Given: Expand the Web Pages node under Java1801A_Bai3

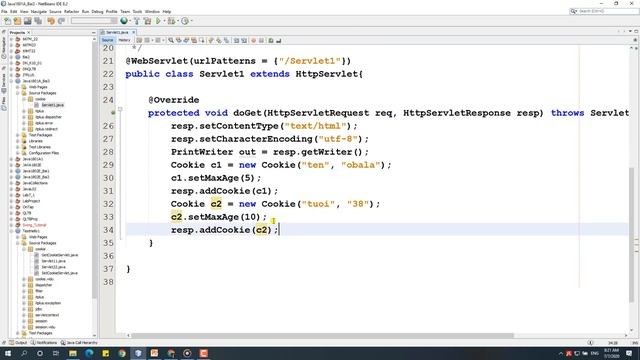Looking at the screenshot, I should [18, 87].
